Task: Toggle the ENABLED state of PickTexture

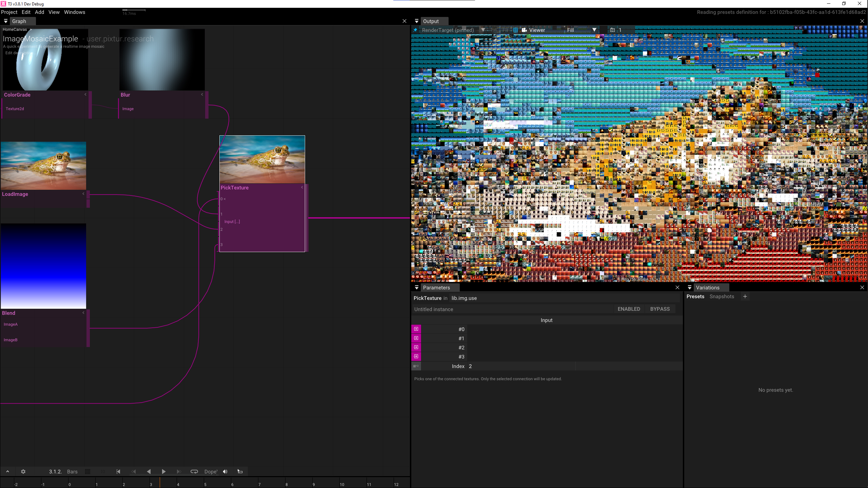Action: coord(629,309)
